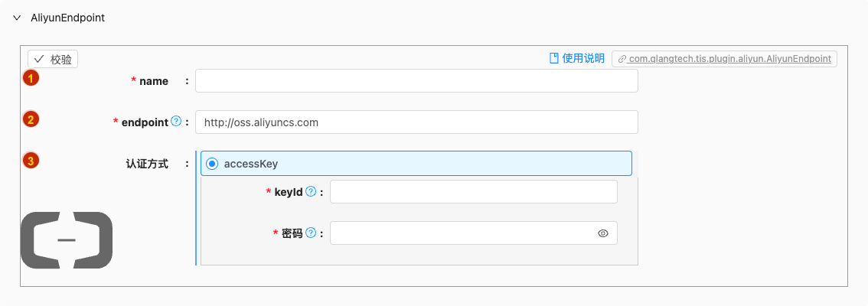
Task: Toggle password visibility eye icon
Action: (x=603, y=233)
